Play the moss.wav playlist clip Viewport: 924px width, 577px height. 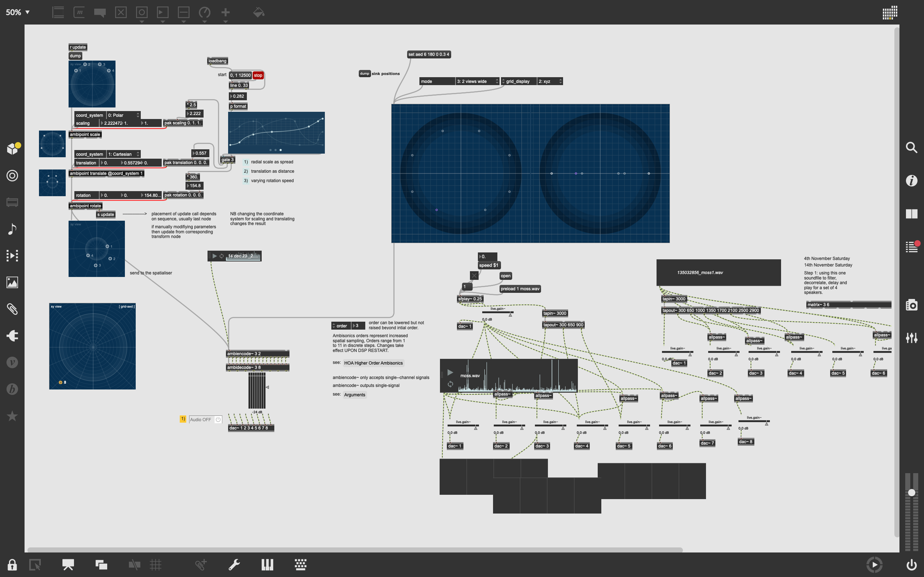[x=450, y=373]
